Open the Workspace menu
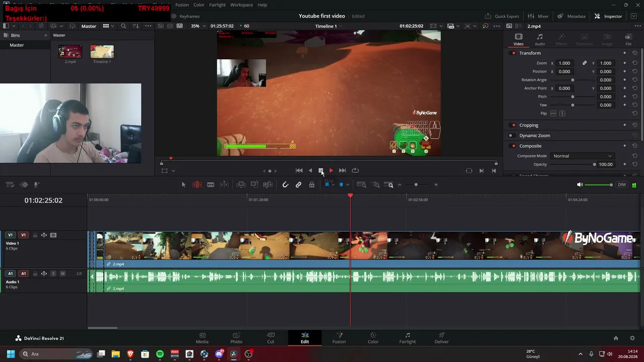This screenshot has height=362, width=644. click(242, 5)
